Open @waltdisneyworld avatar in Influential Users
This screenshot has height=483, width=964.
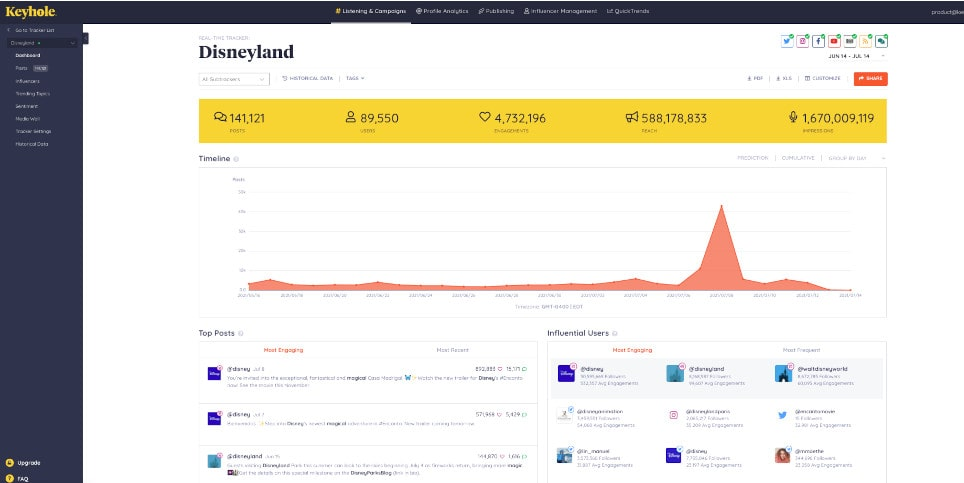click(783, 373)
